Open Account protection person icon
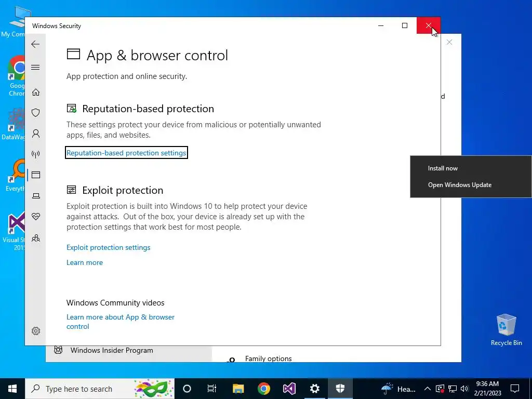The height and width of the screenshot is (399, 532). tap(36, 134)
